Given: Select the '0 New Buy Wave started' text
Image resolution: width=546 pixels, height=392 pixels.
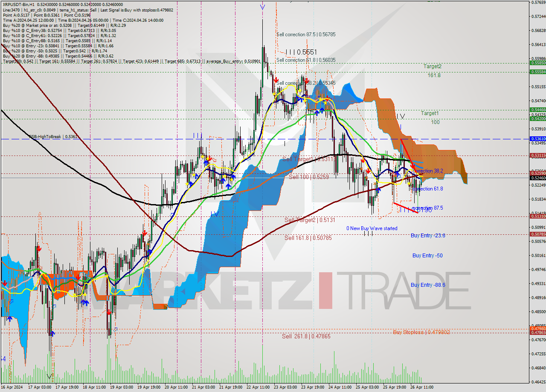Looking at the screenshot, I should (372, 228).
